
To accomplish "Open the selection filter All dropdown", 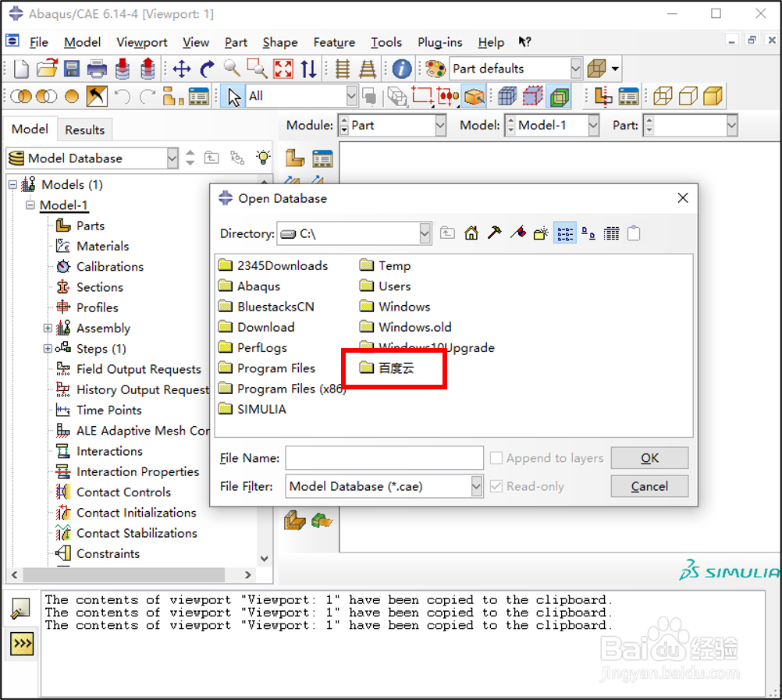I will coord(352,96).
